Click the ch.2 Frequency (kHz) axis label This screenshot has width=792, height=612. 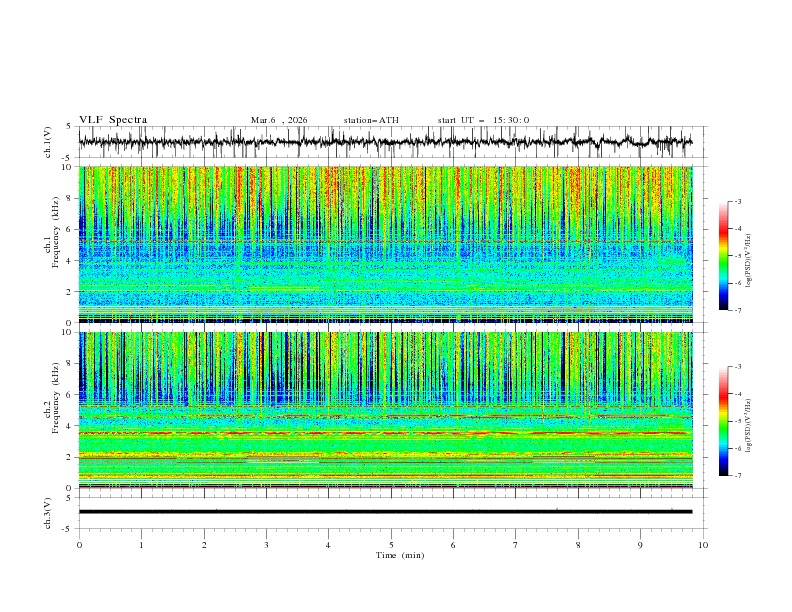click(51, 398)
